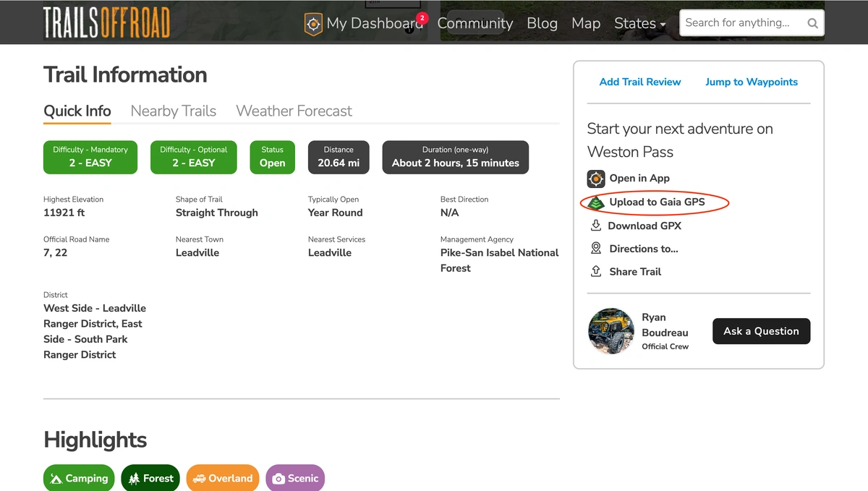Click the Directions to... link
868x491 pixels.
coord(644,249)
